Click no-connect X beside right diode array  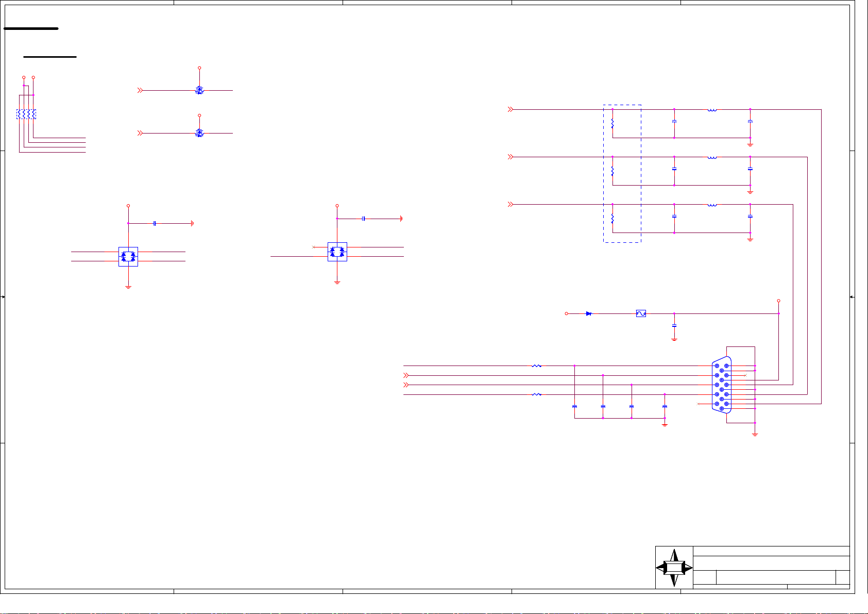[x=314, y=247]
